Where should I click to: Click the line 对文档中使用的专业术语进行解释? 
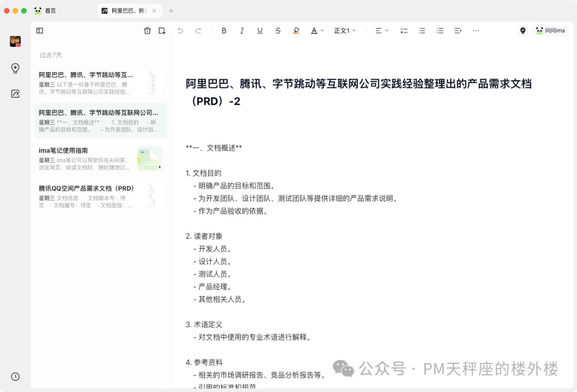coord(252,337)
